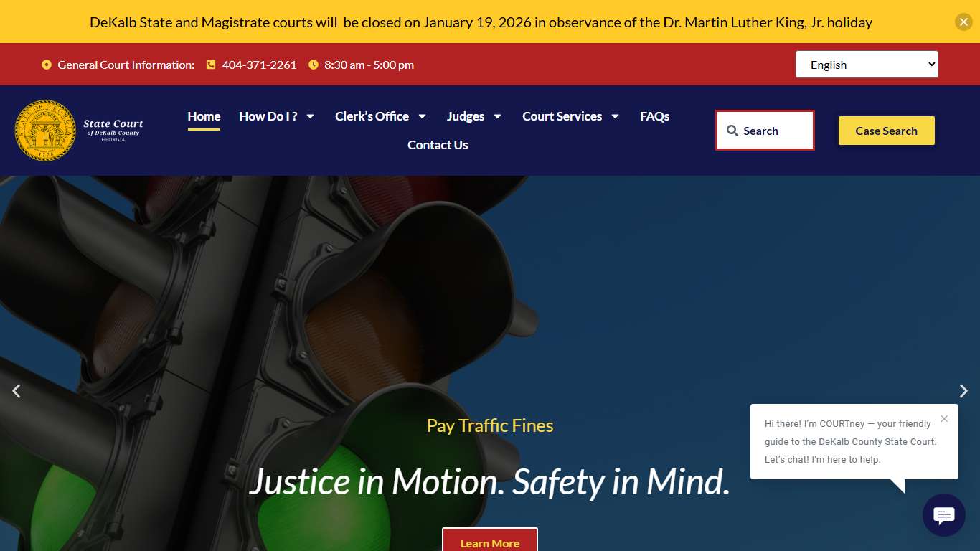Click the magnifying glass search icon
Screen dimensions: 980x551
pyautogui.click(x=732, y=131)
